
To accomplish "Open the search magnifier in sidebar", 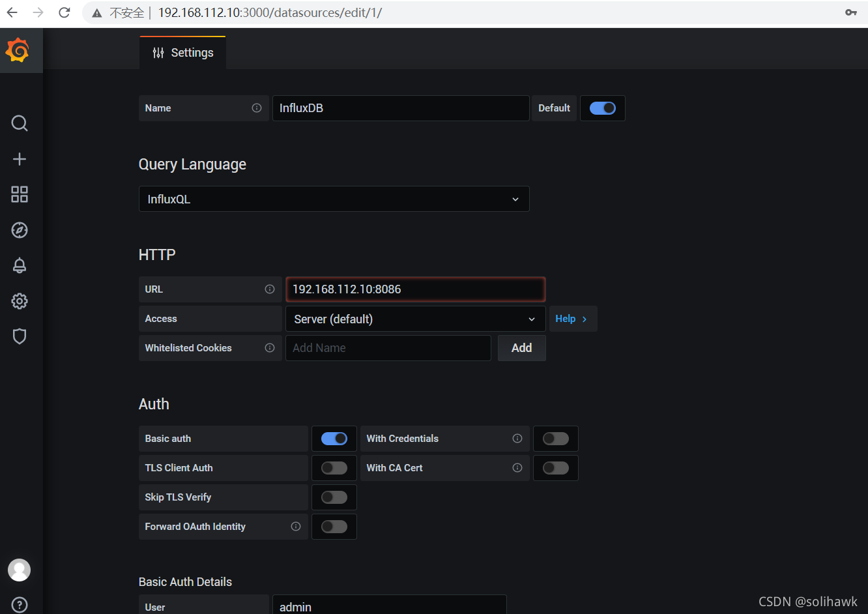I will pyautogui.click(x=20, y=123).
